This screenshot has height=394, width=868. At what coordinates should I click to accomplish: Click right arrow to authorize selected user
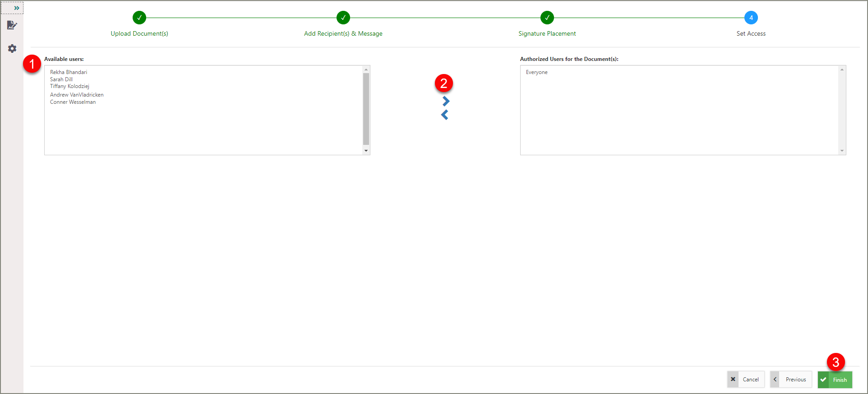click(x=446, y=101)
